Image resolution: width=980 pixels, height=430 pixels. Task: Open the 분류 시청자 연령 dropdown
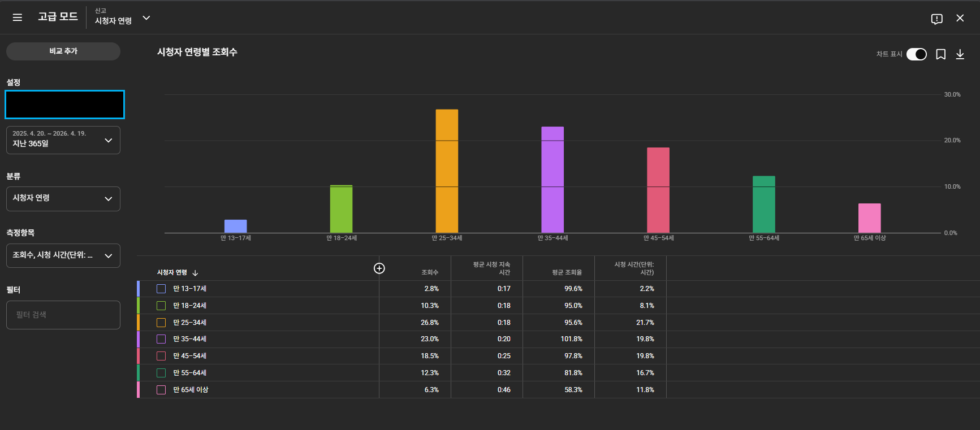pyautogui.click(x=63, y=198)
